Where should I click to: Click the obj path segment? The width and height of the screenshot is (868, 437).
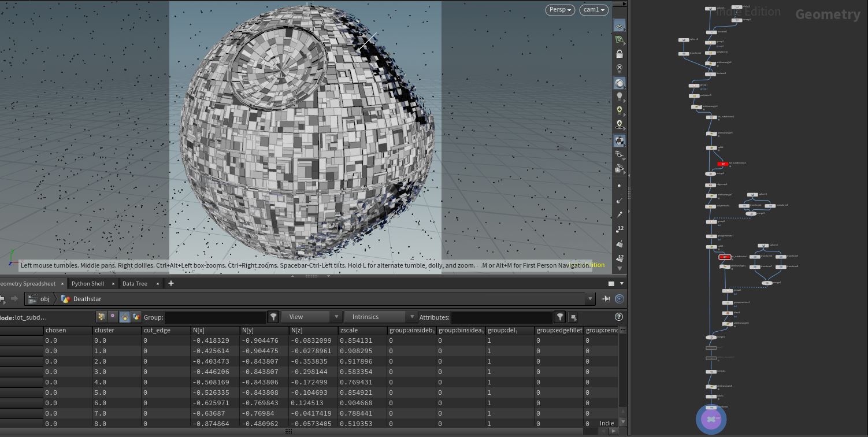point(40,299)
